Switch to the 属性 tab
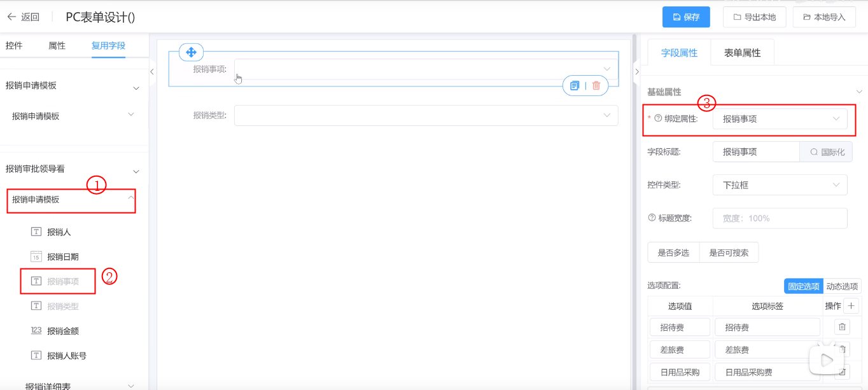Image resolution: width=868 pixels, height=390 pixels. click(x=57, y=46)
